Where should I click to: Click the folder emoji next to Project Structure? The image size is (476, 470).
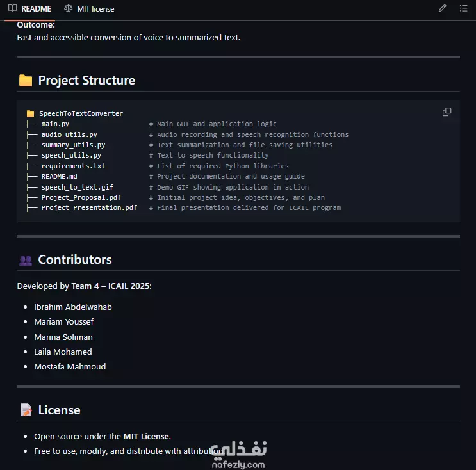[x=26, y=81]
